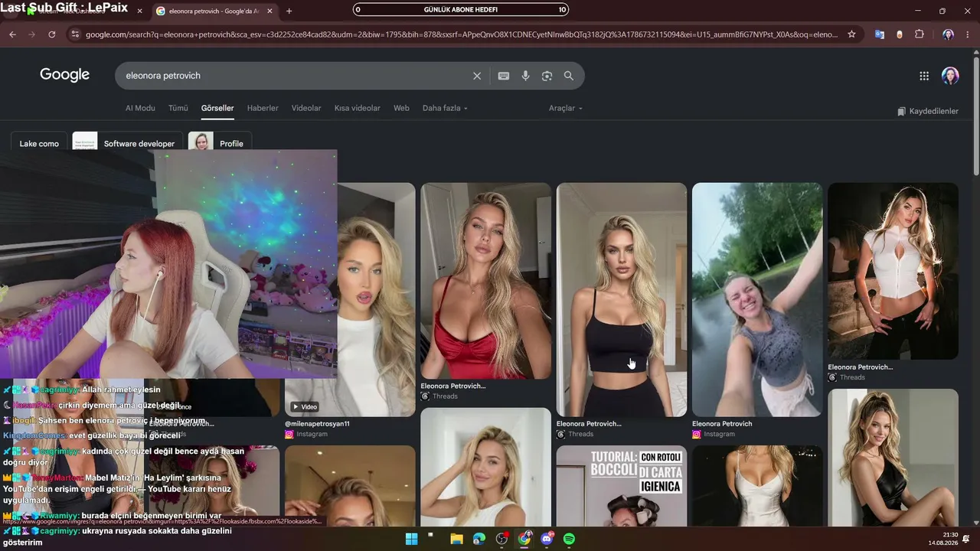Image resolution: width=980 pixels, height=551 pixels.
Task: Switch to the Tümü results tab
Action: 178,108
